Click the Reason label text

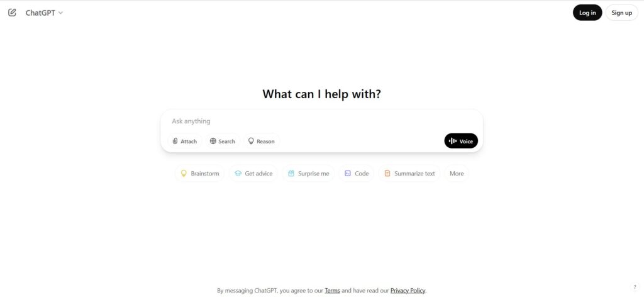[265, 142]
